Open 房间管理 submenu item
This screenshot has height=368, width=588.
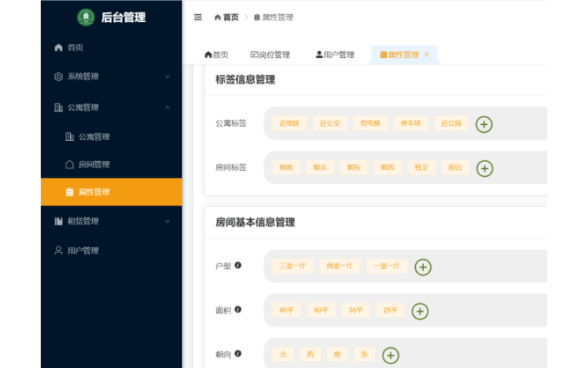click(x=111, y=164)
